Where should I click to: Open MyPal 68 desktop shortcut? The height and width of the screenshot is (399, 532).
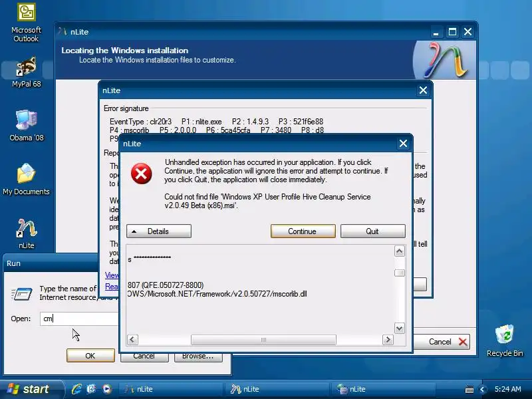point(26,72)
